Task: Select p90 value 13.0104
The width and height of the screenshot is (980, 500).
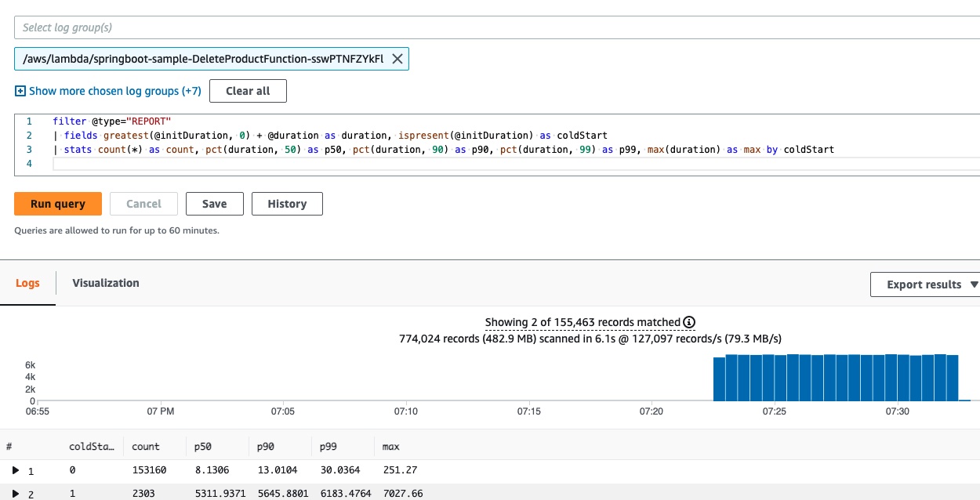Action: (x=278, y=470)
